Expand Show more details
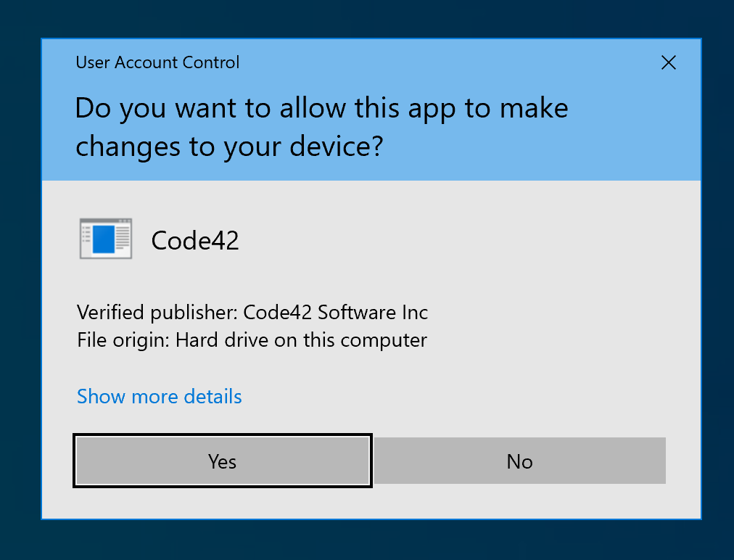Viewport: 734px width, 560px height. tap(160, 397)
